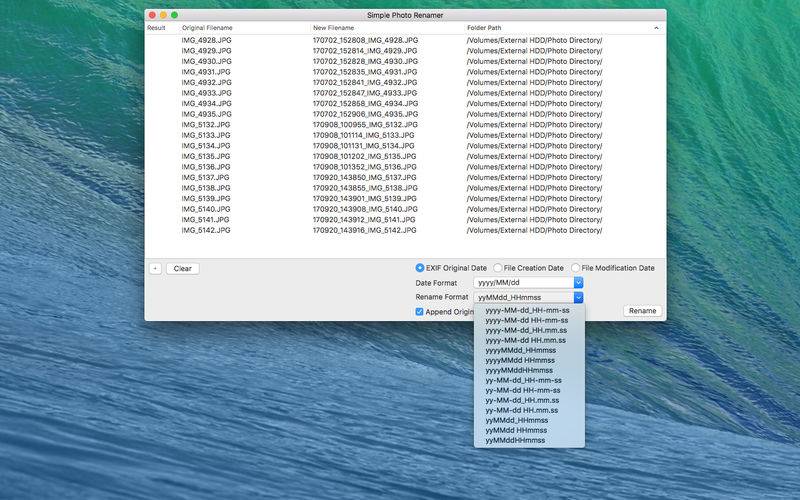The width and height of the screenshot is (800, 500).
Task: Select original filename IMG_5138.JPG
Action: pos(206,188)
